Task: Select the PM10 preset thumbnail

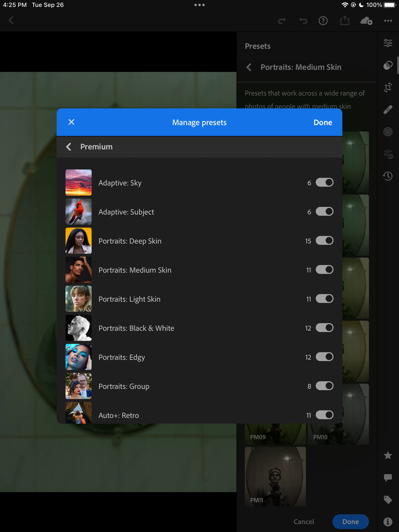Action: (x=338, y=434)
